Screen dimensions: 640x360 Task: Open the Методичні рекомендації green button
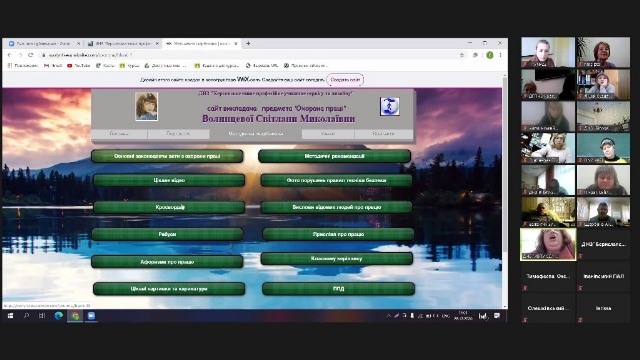(334, 156)
